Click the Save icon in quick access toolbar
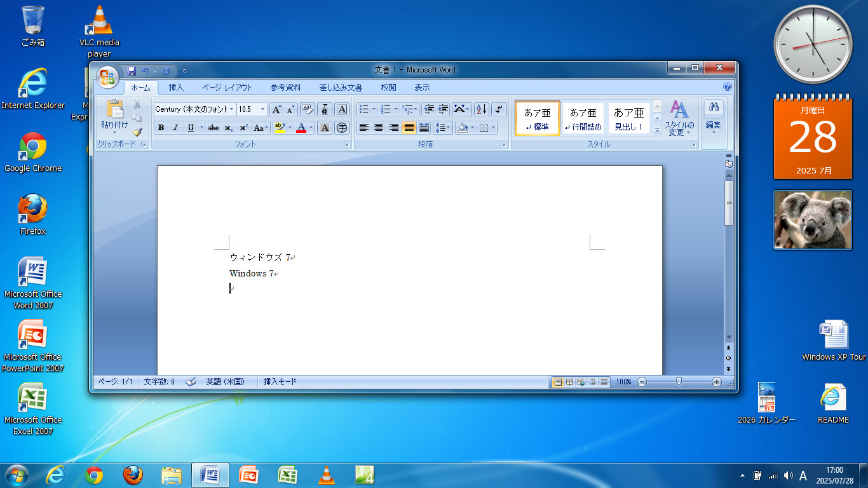 click(132, 71)
